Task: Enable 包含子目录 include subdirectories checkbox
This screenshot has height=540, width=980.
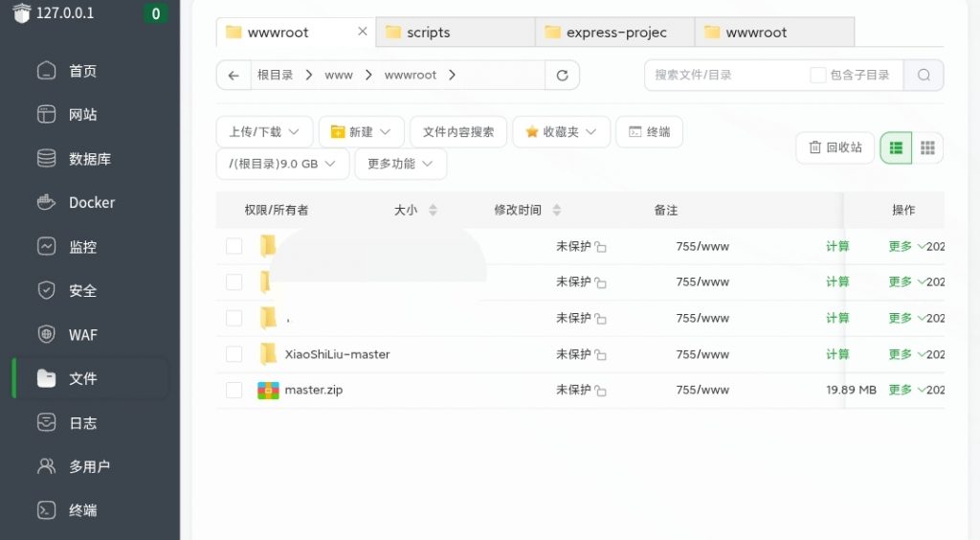Action: (x=817, y=75)
